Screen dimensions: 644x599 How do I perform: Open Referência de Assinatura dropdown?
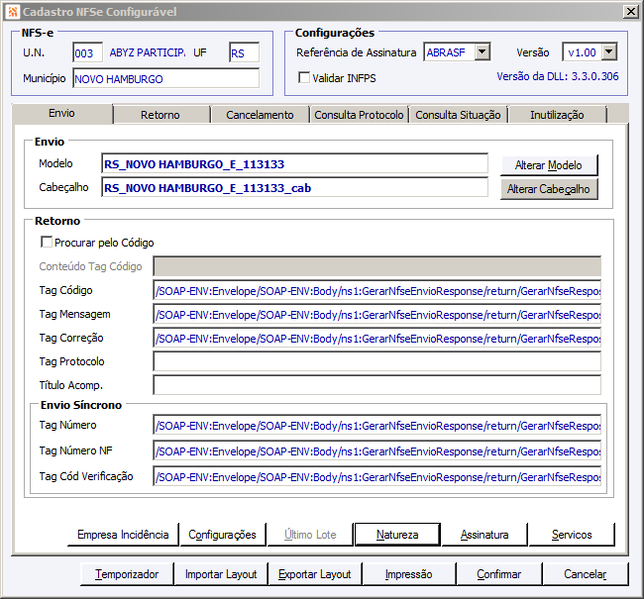coord(483,52)
